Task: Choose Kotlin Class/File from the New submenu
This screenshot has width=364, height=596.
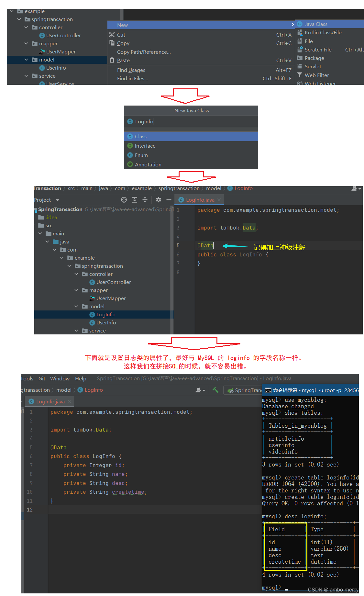Action: (329, 32)
